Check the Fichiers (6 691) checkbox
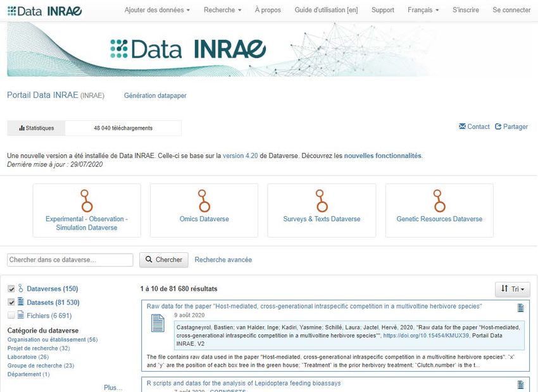 click(11, 315)
